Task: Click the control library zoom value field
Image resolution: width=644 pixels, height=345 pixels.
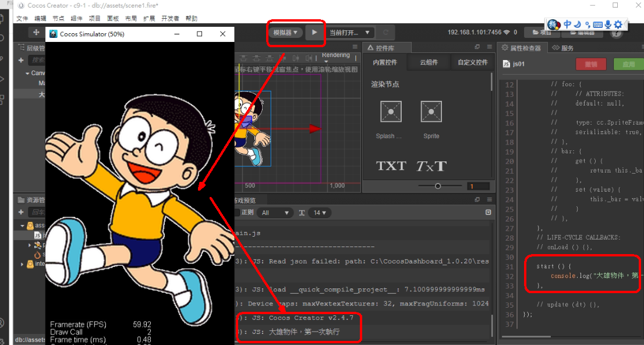Action: pos(479,186)
